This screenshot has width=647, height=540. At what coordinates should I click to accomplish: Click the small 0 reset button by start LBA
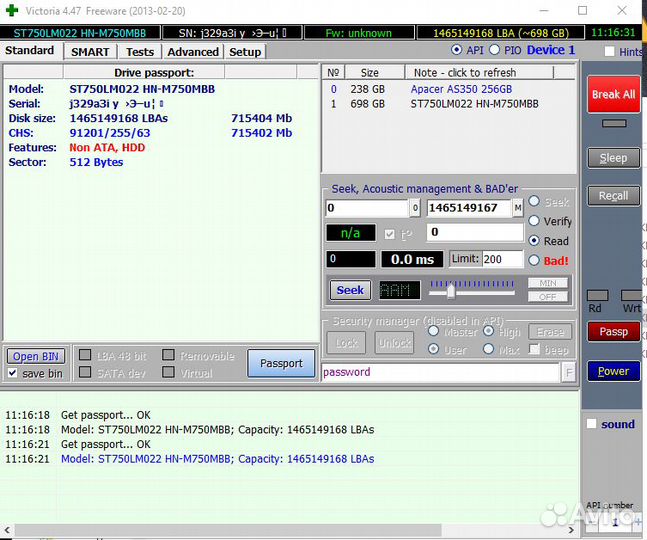[x=415, y=208]
